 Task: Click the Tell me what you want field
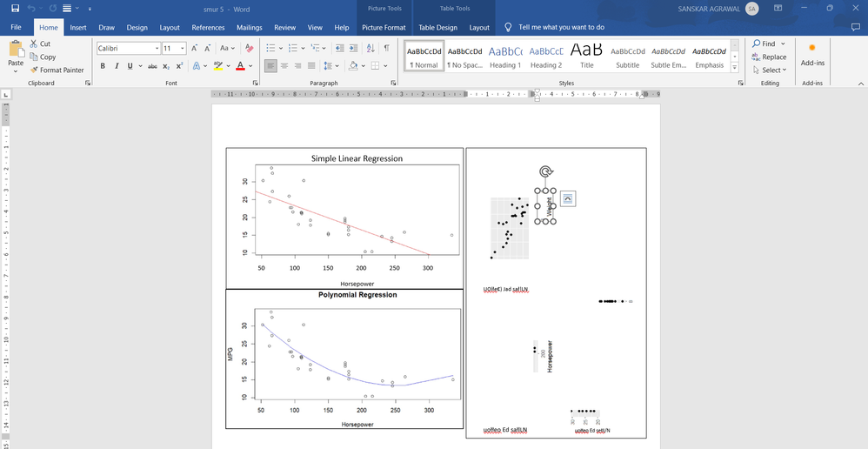click(x=561, y=27)
